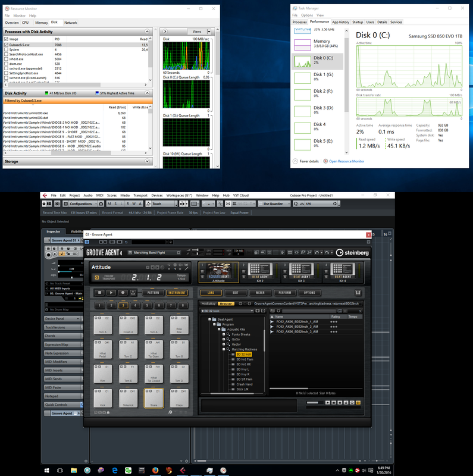This screenshot has height=476, width=473.
Task: Uncheck Cubase8.5.exe in Resource Monitor
Action: (x=6, y=45)
